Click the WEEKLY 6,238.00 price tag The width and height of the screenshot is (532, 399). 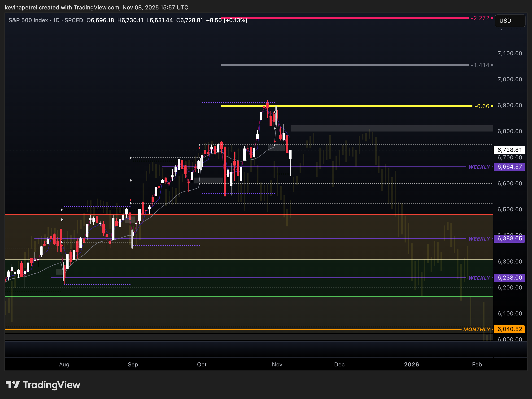(x=509, y=278)
